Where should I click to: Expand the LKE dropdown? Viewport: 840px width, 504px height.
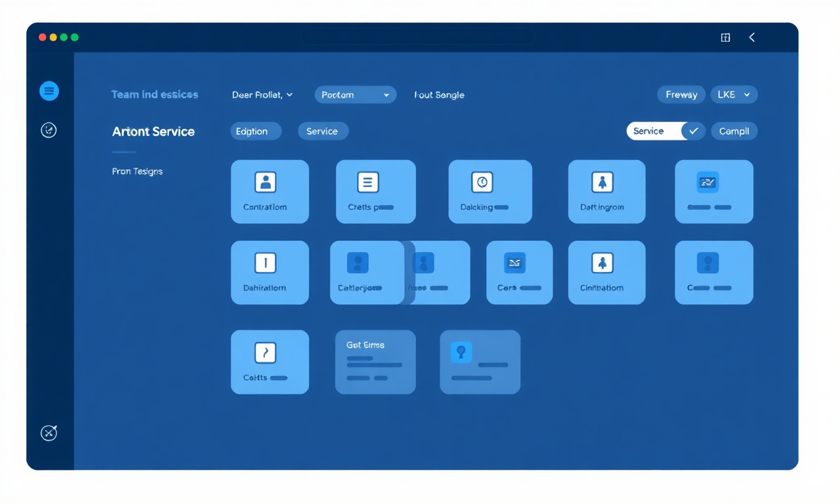734,94
